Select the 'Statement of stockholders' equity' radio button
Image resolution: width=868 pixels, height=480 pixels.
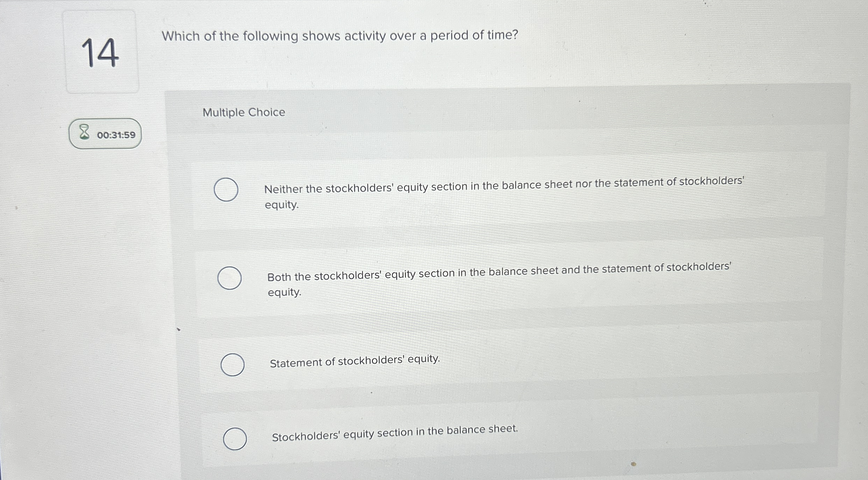coord(233,365)
